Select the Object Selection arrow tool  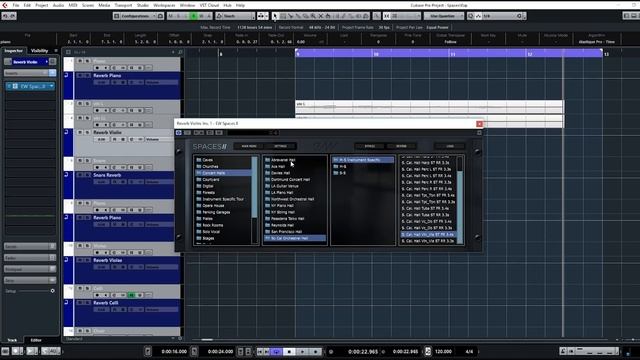275,16
